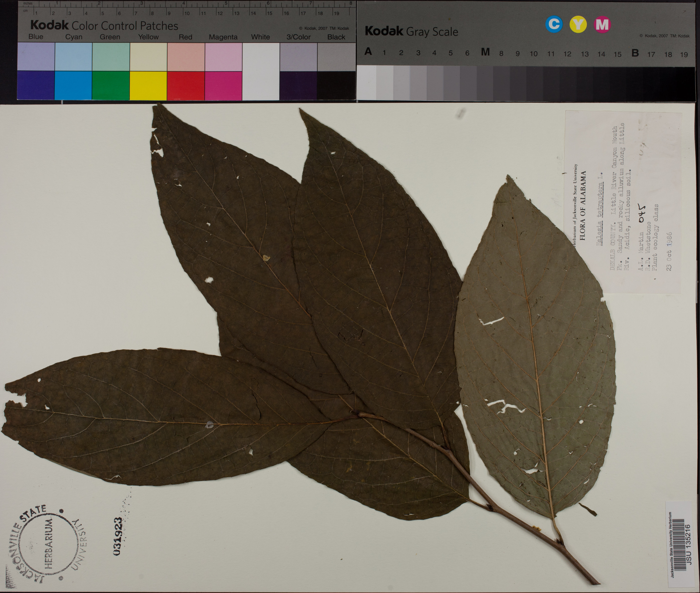The height and width of the screenshot is (593, 700).
Task: Click the 'Yellow' column label
Action: (148, 37)
